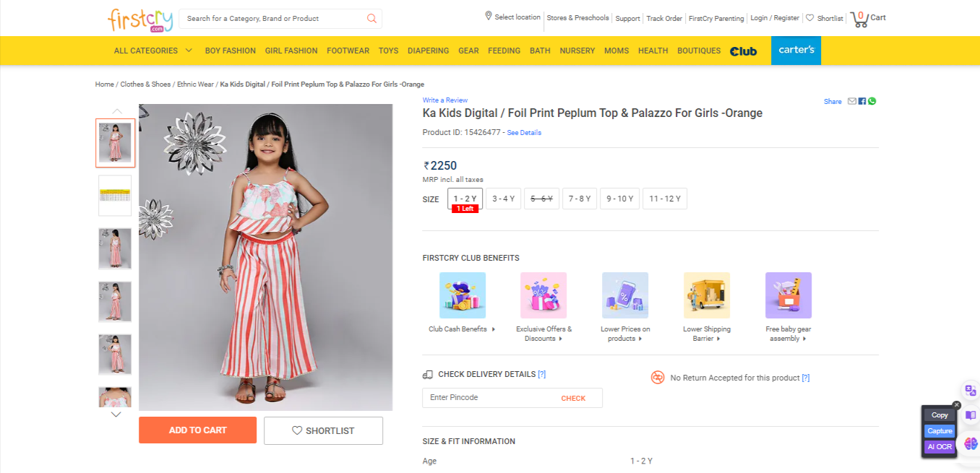This screenshot has height=473, width=980.
Task: Click the search magnifier icon
Action: (x=371, y=19)
